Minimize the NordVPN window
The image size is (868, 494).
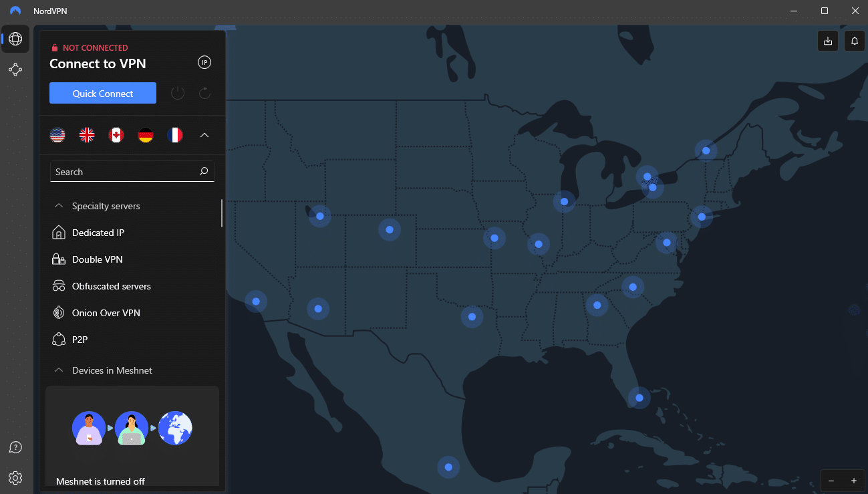point(794,11)
